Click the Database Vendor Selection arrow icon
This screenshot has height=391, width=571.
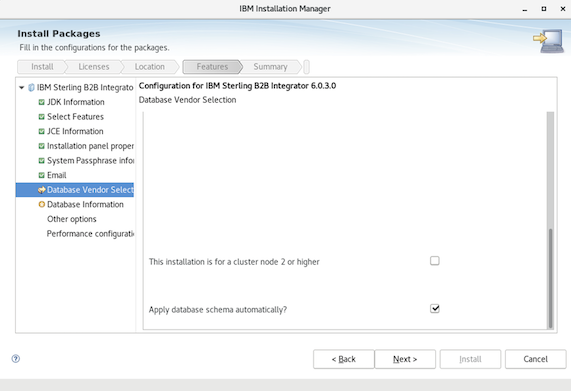(x=42, y=190)
